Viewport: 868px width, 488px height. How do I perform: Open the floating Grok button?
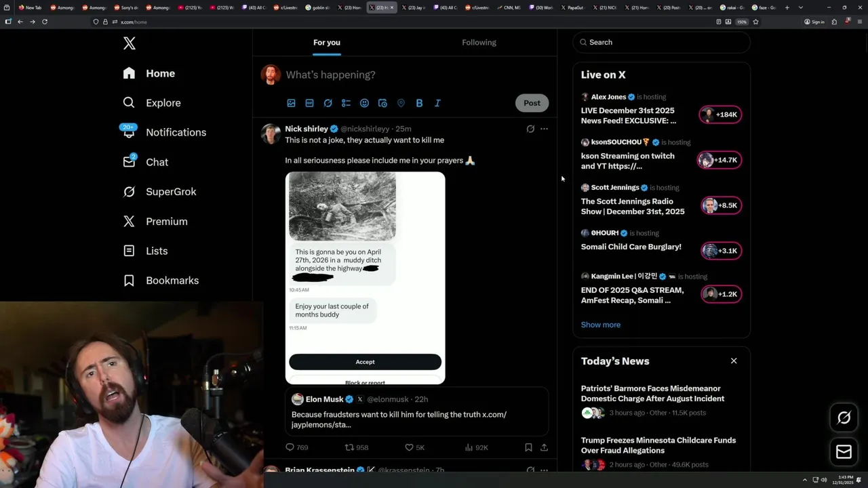pyautogui.click(x=844, y=418)
